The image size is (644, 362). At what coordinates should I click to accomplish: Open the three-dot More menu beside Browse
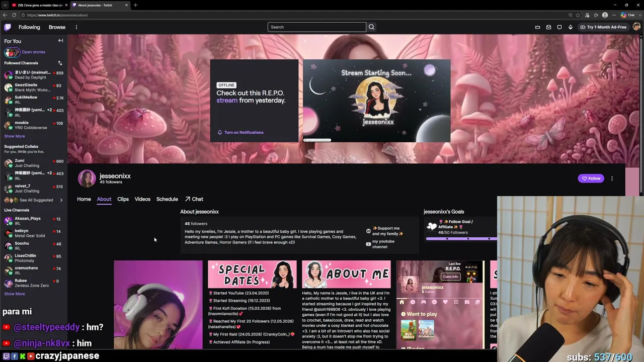click(x=76, y=27)
